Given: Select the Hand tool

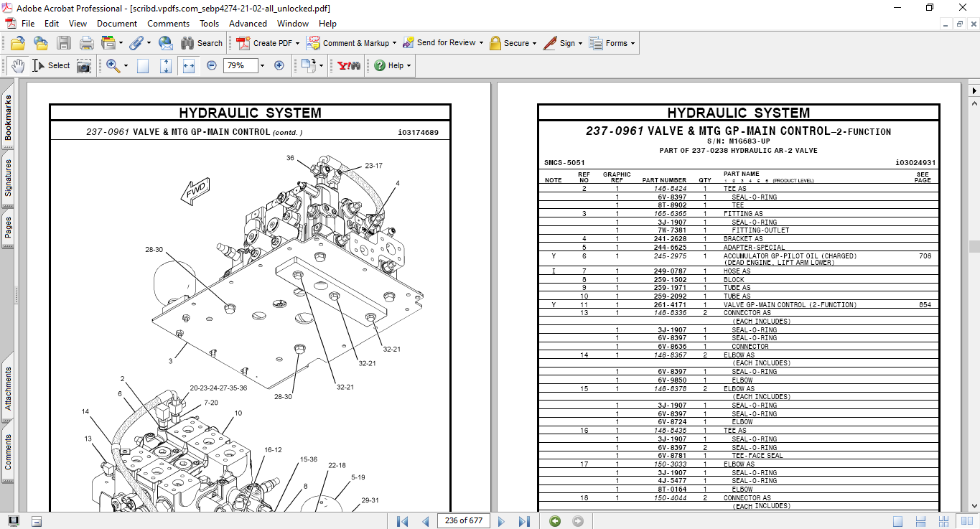Looking at the screenshot, I should tap(17, 65).
